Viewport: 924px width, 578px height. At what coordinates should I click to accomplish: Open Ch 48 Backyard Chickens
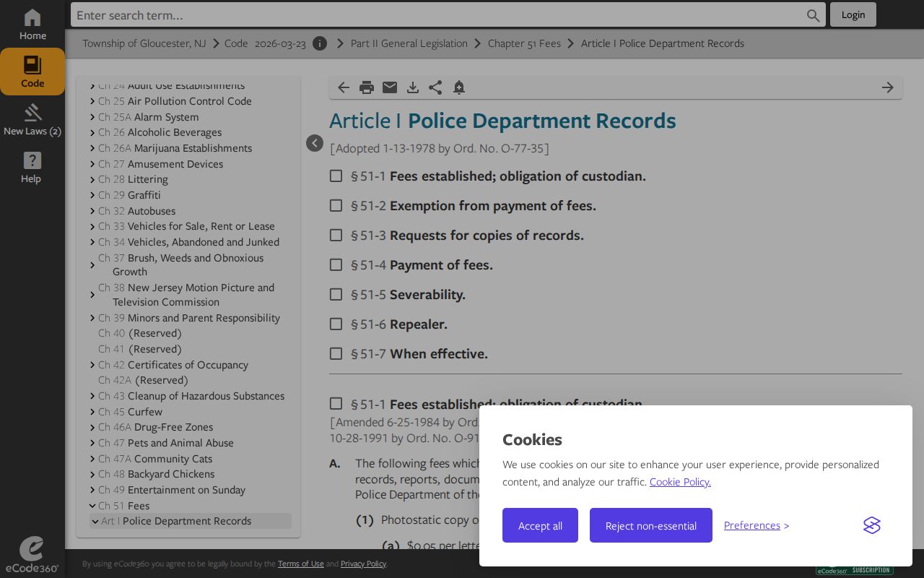coord(156,474)
